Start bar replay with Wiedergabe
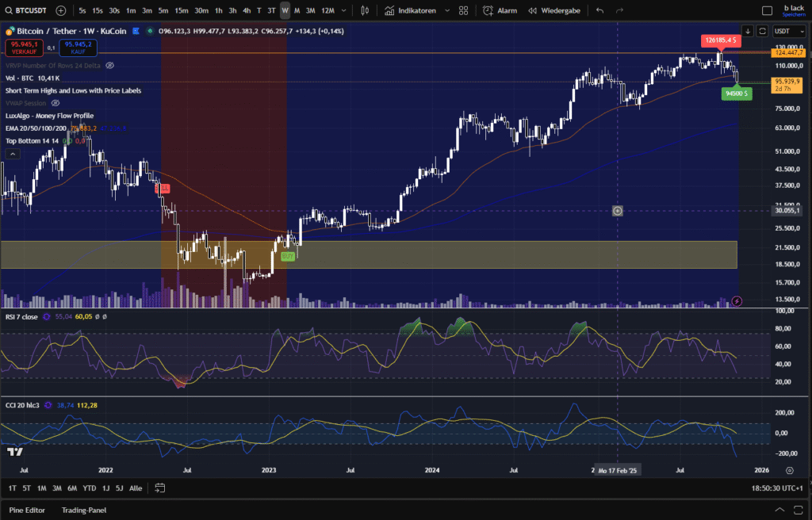The image size is (812, 520). pyautogui.click(x=555, y=10)
